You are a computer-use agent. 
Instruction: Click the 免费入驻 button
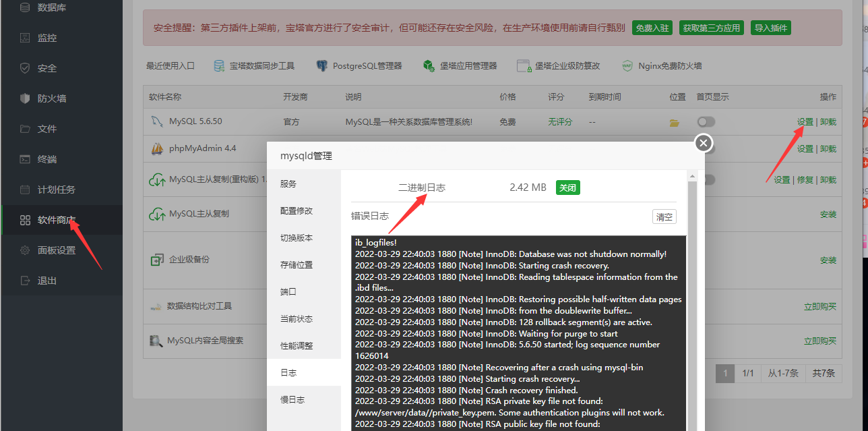click(x=652, y=28)
